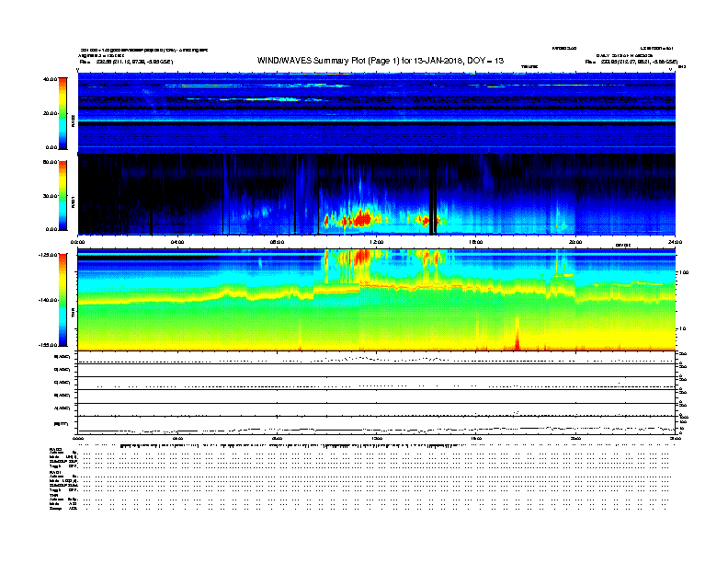Click the |B| line plot at bottom
This screenshot has height=563, width=728.
point(376,426)
